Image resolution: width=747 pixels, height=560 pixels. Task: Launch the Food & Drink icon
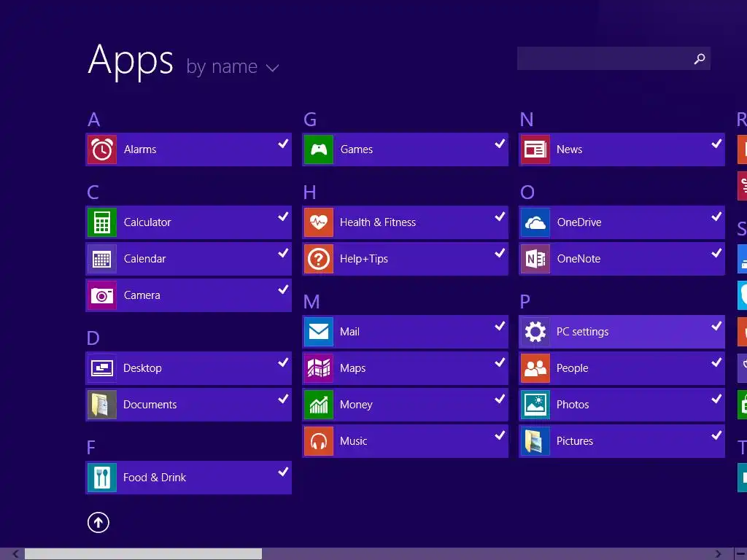(102, 478)
